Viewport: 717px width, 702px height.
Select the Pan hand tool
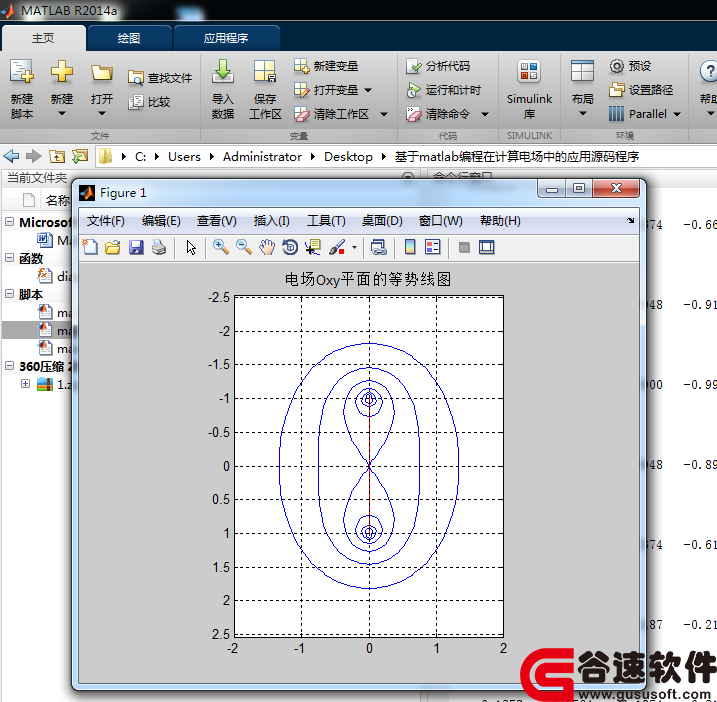point(267,247)
